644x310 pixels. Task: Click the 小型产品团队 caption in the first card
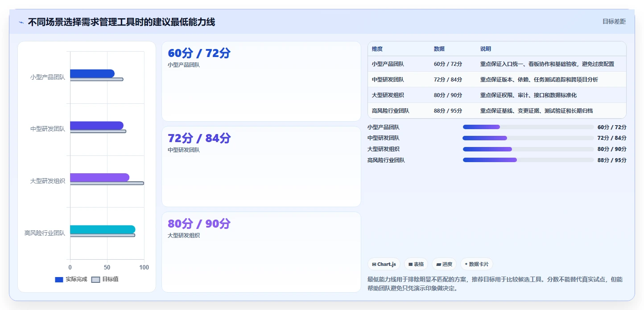pos(184,65)
